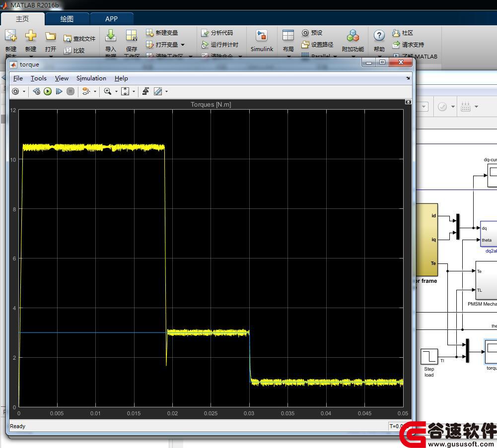Viewport: 497px width, 448px height.
Task: Switch to the 主页 tab in MATLAB
Action: tap(22, 19)
